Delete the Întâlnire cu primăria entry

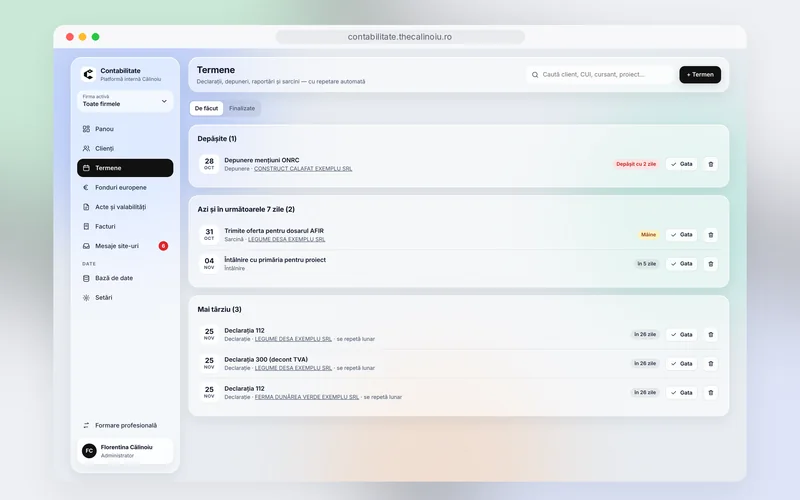pyautogui.click(x=711, y=264)
